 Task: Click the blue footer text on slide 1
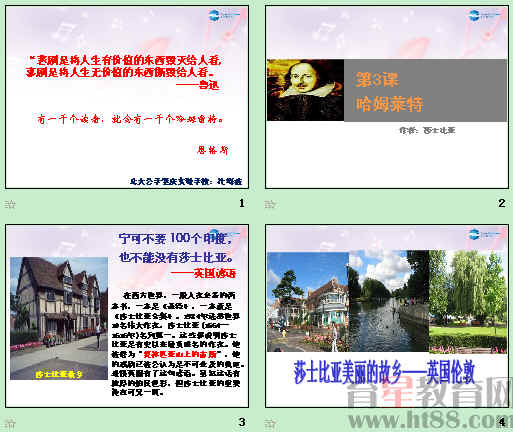[x=186, y=182]
